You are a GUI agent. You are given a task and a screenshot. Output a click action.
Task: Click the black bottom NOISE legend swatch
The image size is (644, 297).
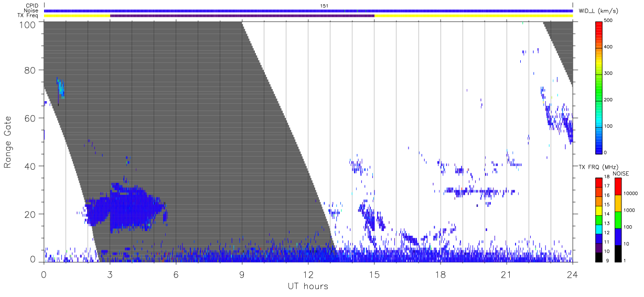(618, 252)
